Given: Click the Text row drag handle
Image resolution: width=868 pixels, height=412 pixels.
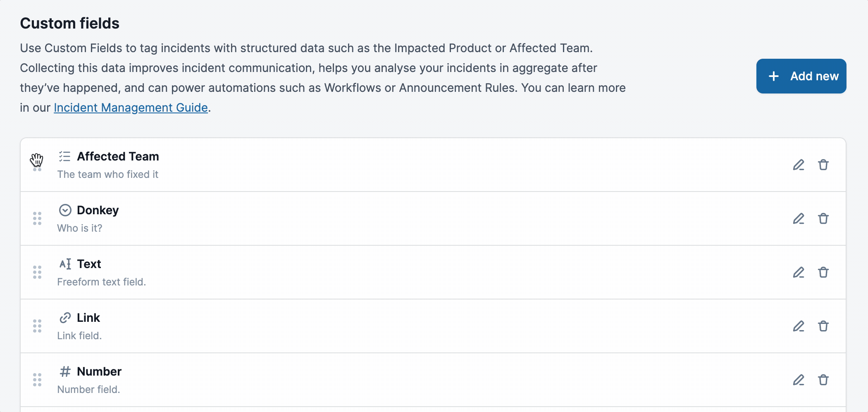Looking at the screenshot, I should [x=37, y=272].
